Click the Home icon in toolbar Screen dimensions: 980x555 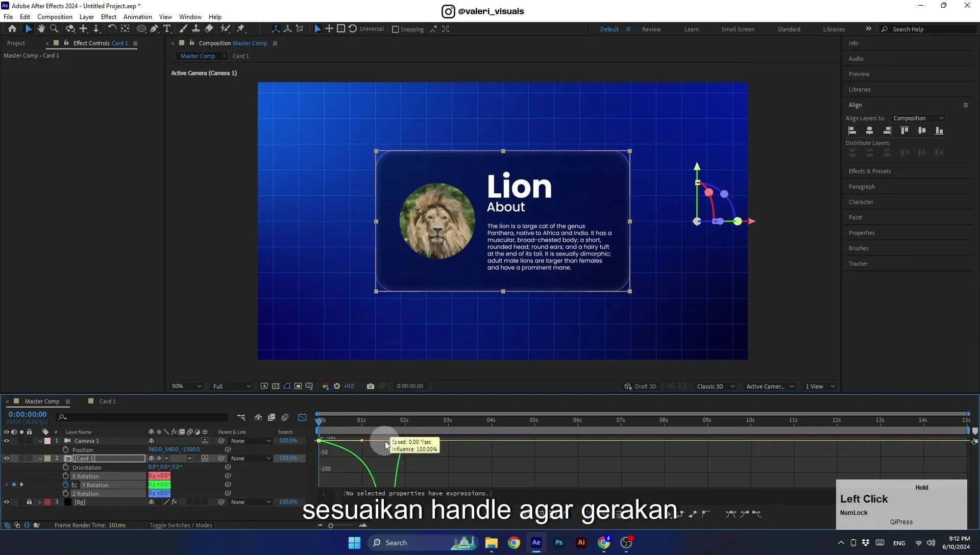[12, 29]
